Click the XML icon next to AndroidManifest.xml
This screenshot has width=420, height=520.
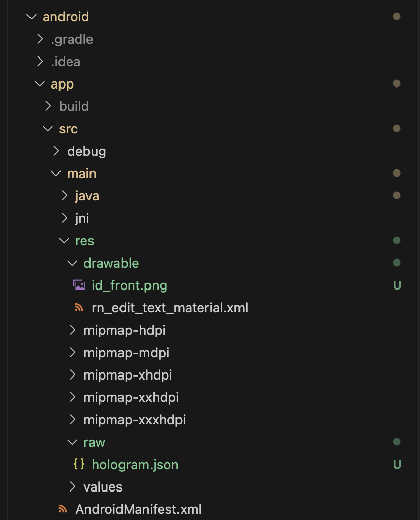(x=63, y=508)
